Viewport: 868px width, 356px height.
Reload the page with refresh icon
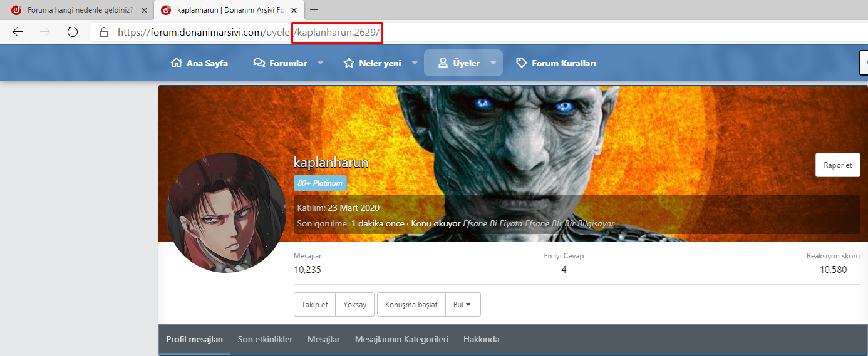tap(72, 32)
